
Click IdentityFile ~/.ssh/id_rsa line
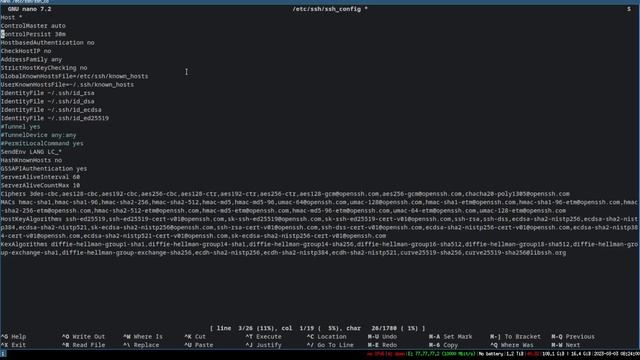point(47,93)
